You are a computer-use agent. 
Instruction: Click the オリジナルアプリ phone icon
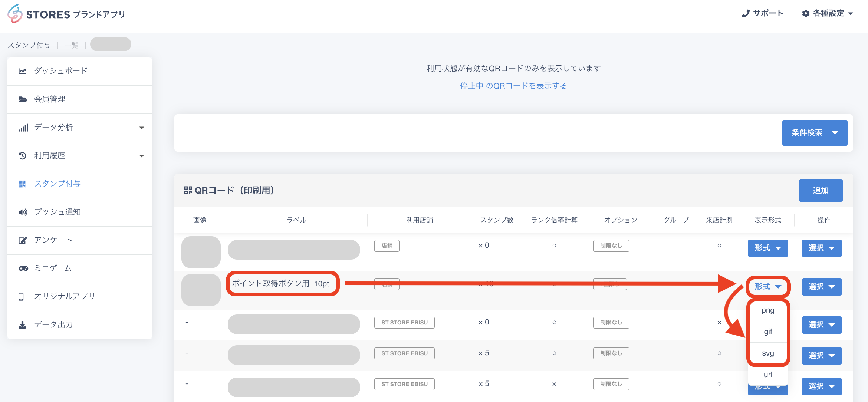click(21, 297)
